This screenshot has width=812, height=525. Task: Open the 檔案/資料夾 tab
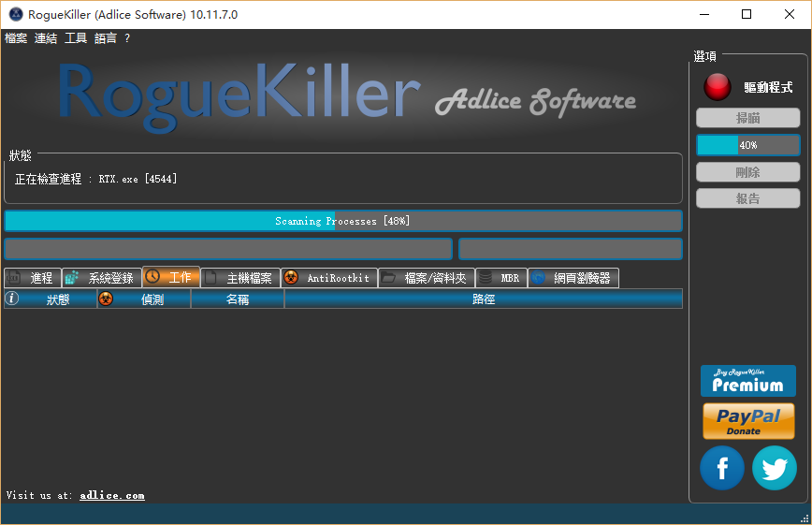click(427, 278)
